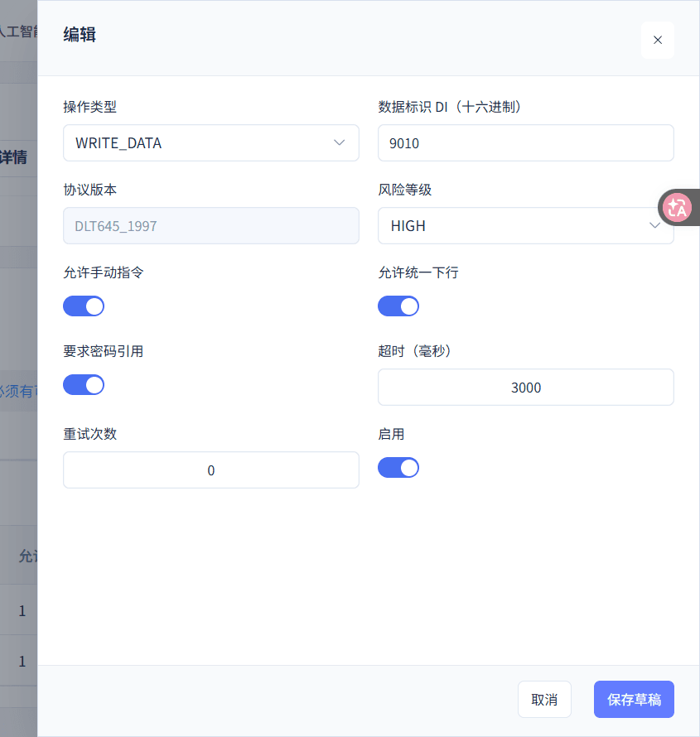The height and width of the screenshot is (737, 700).
Task: Close the 编辑 dialog with the X icon
Action: [x=658, y=40]
